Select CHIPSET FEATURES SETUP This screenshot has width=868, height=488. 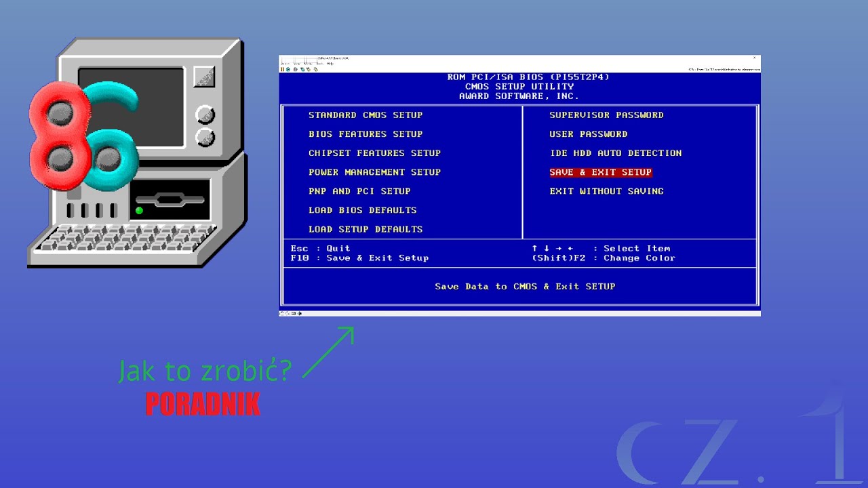(x=374, y=153)
